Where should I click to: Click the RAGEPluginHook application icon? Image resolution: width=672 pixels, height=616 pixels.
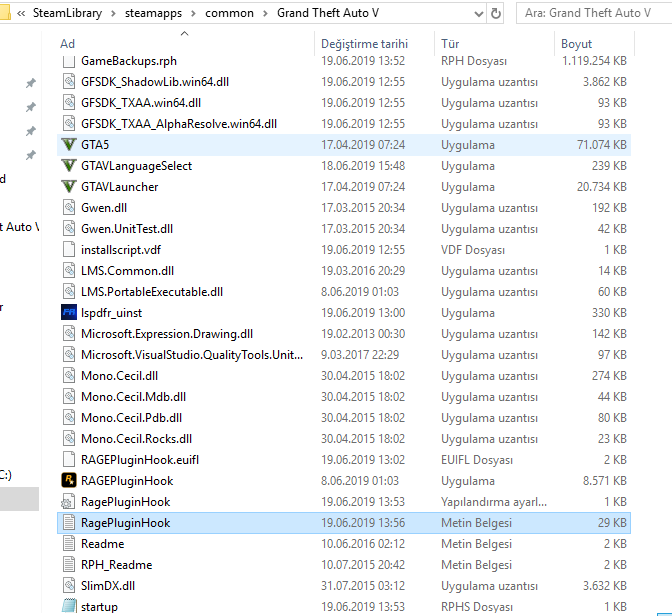click(x=69, y=481)
